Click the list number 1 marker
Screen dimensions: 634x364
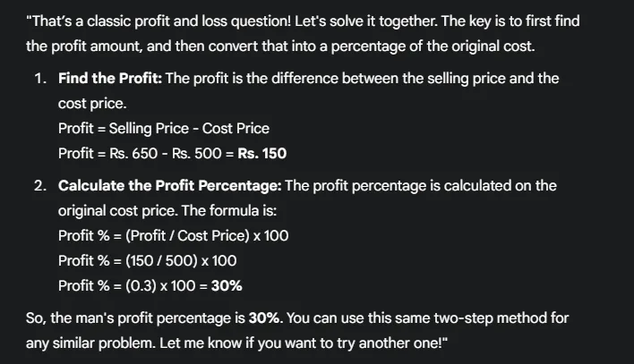pyautogui.click(x=40, y=78)
